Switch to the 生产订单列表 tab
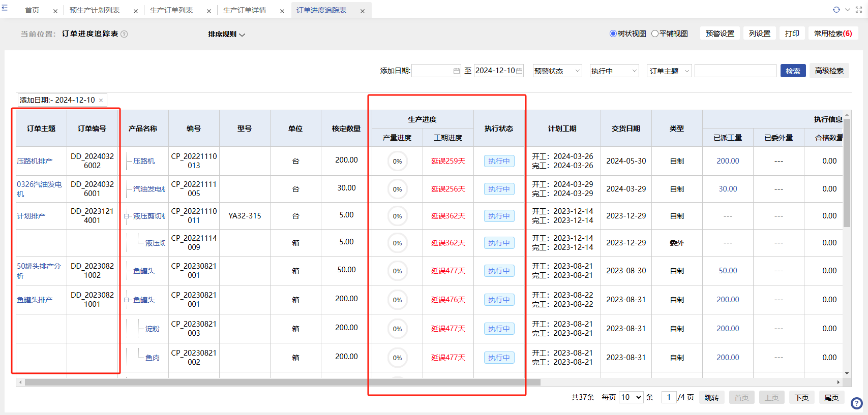The height and width of the screenshot is (415, 868). coord(171,10)
